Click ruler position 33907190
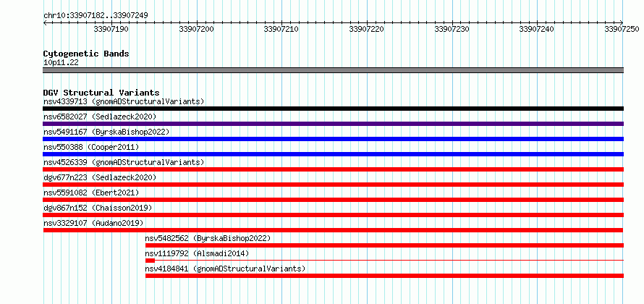Viewport: 644px width, 304px height. 111,29
